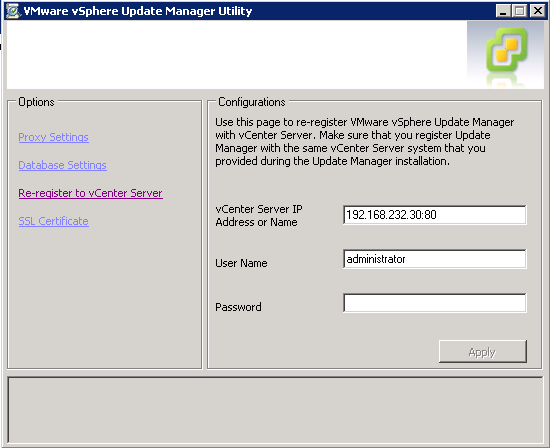Maximize the Update Manager Utility window
The width and height of the screenshot is (550, 448).
519,11
